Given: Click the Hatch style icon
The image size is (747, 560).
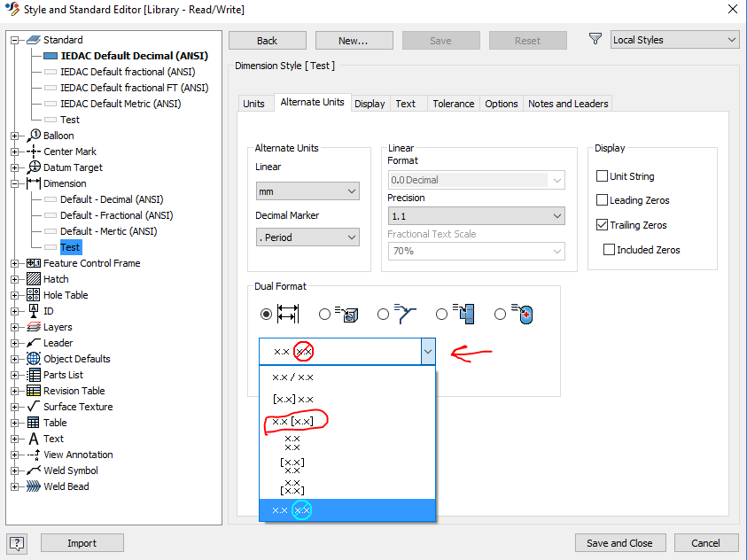Looking at the screenshot, I should tap(34, 279).
